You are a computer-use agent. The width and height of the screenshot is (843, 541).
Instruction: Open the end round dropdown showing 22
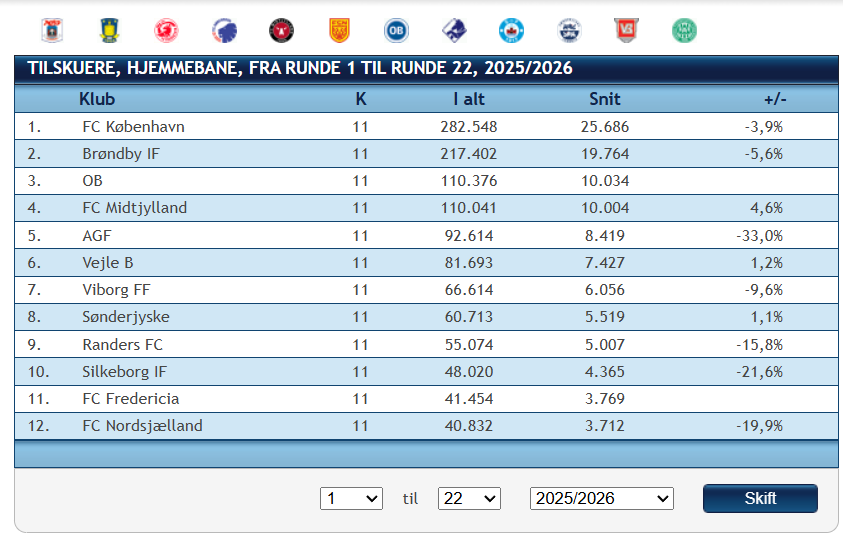469,499
